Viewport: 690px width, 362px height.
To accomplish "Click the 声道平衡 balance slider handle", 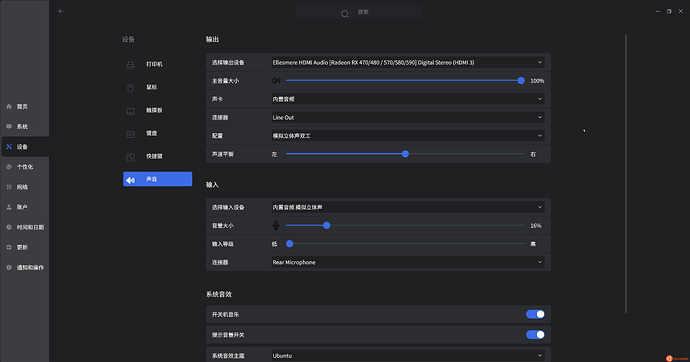I will tap(405, 154).
